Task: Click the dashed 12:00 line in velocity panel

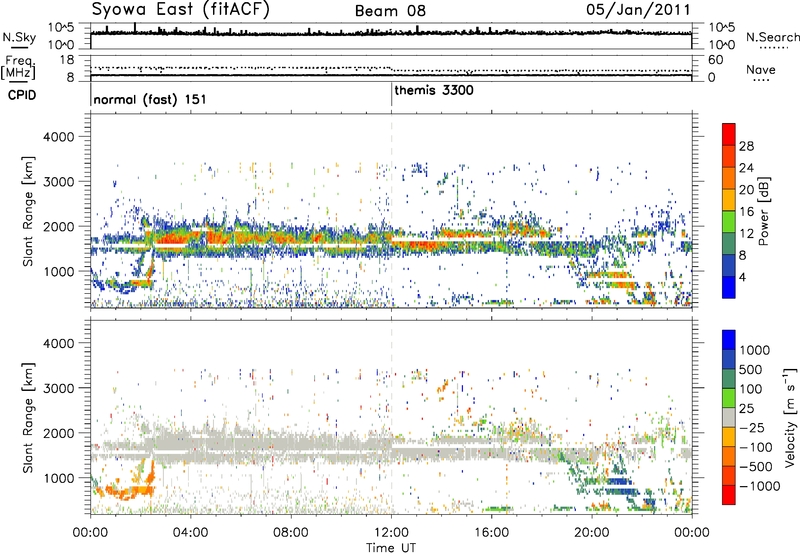Action: (x=392, y=417)
